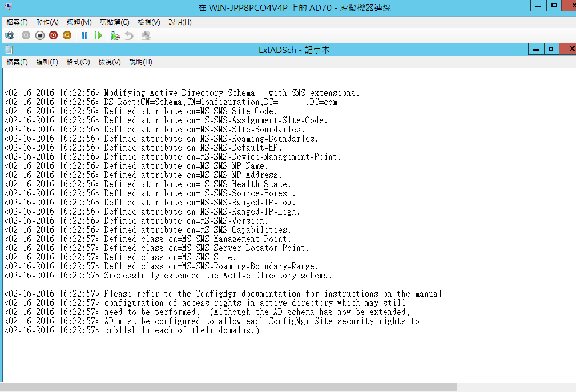Click the 'MS-SMS-Roaming-Boundary-Range' class line
This screenshot has height=392, width=576.
click(x=161, y=266)
